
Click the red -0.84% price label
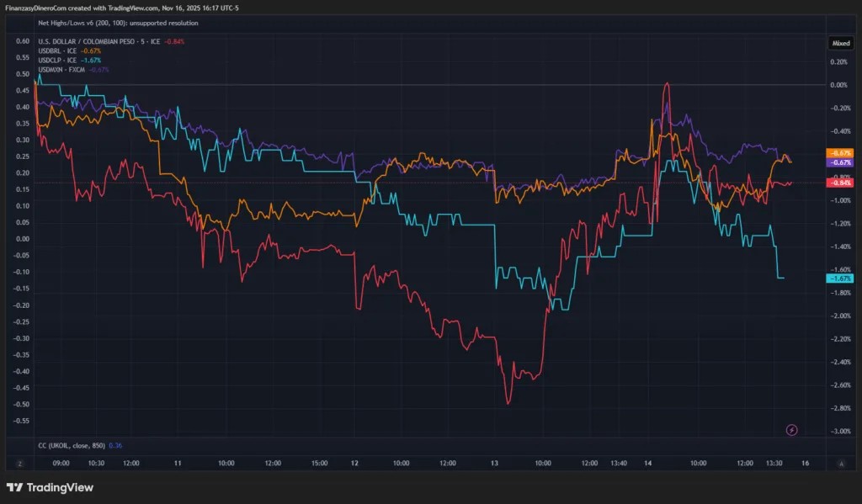point(841,183)
